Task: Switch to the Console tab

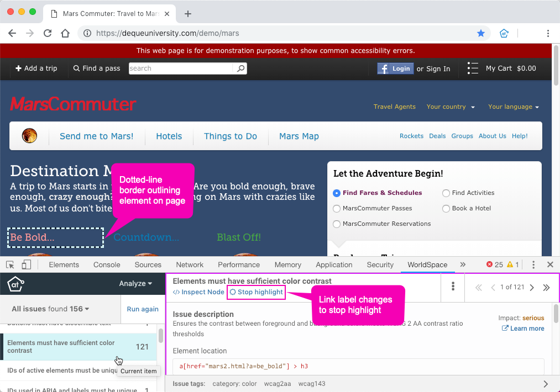Action: [x=107, y=264]
